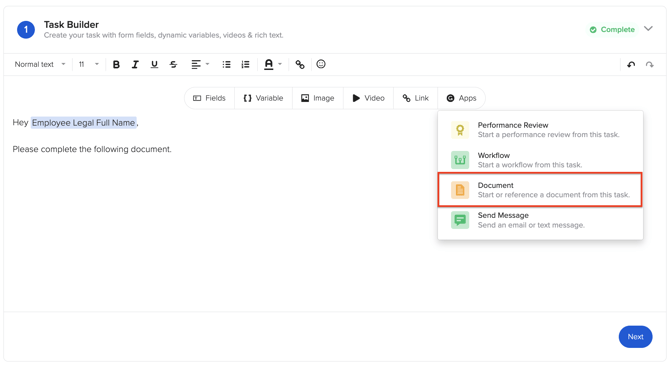670x366 pixels.
Task: Toggle bold formatting
Action: pyautogui.click(x=116, y=64)
